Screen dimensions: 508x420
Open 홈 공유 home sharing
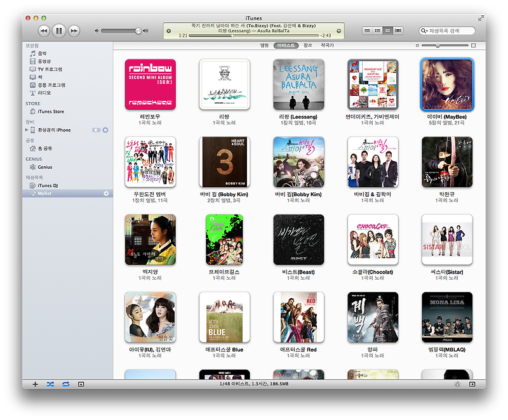point(44,148)
